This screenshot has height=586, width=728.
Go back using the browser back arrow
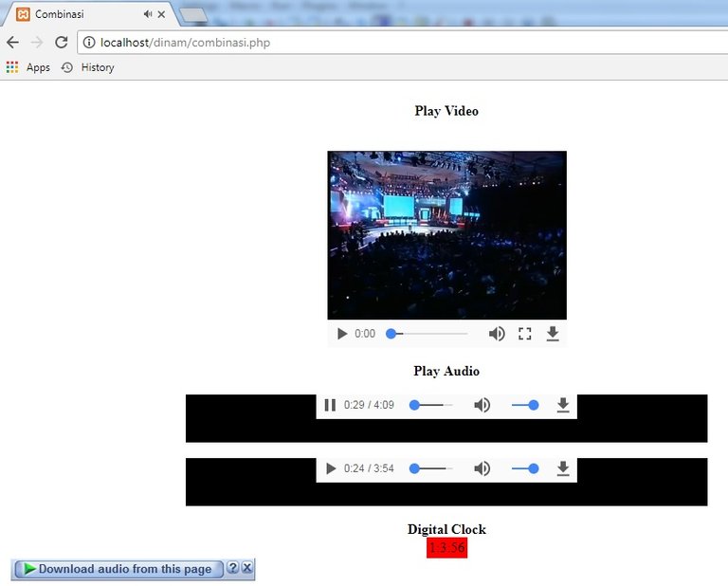pos(13,43)
